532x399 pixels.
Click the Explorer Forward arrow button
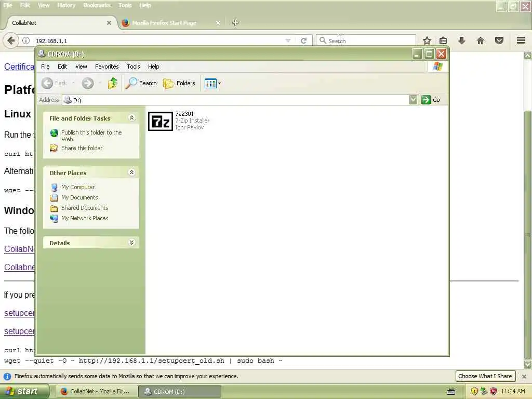point(88,83)
